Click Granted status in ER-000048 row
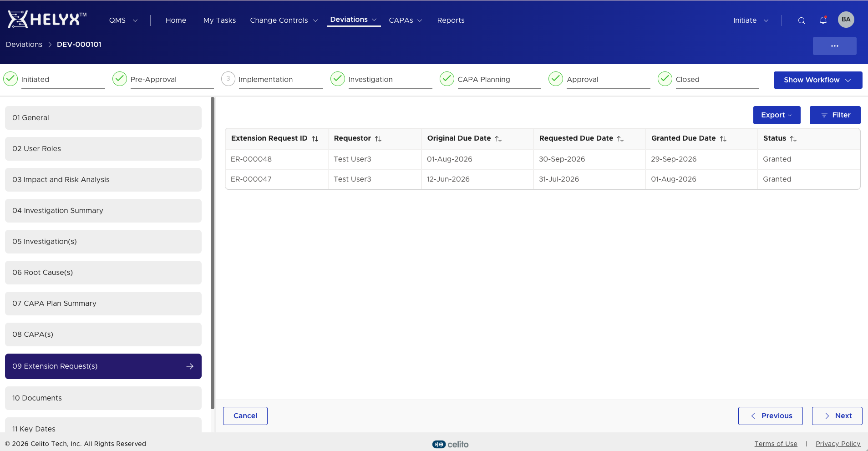The width and height of the screenshot is (868, 451). [777, 159]
